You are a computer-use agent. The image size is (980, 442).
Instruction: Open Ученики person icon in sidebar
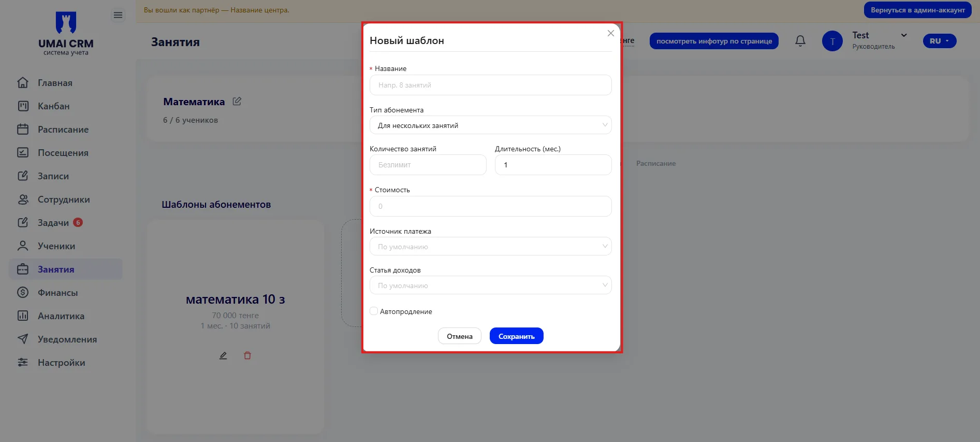pyautogui.click(x=23, y=246)
